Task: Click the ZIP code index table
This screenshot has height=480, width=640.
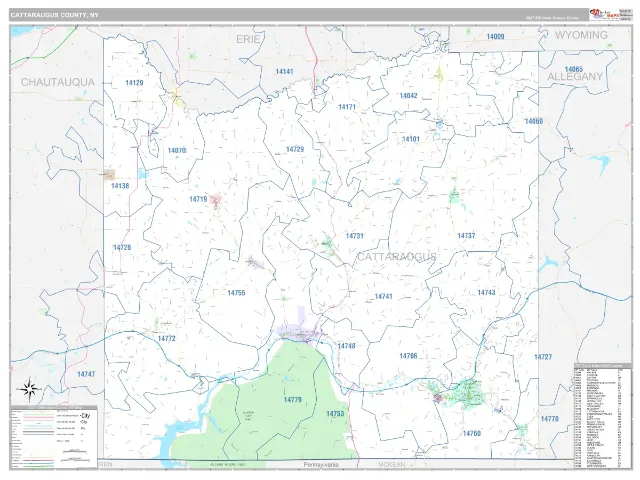Action: (x=602, y=415)
